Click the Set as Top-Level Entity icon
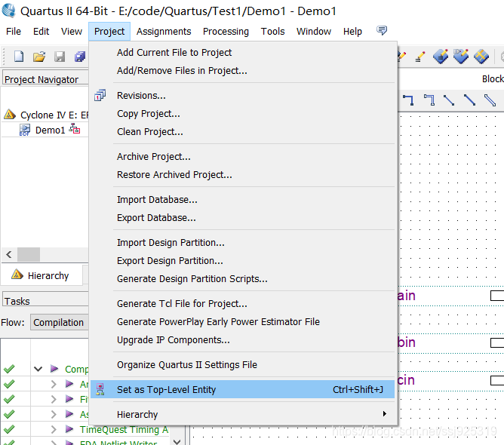 (x=100, y=389)
